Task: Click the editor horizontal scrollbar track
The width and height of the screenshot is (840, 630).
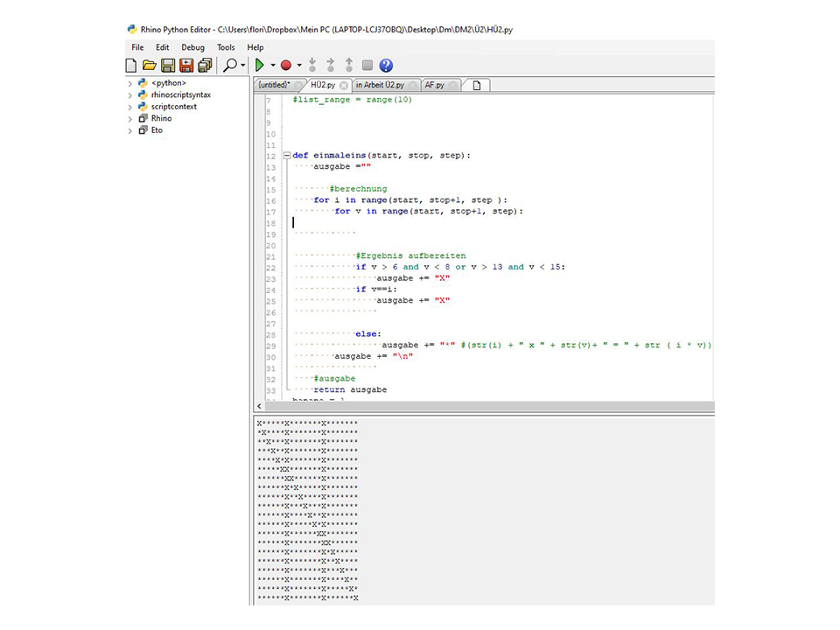Action: (x=489, y=406)
